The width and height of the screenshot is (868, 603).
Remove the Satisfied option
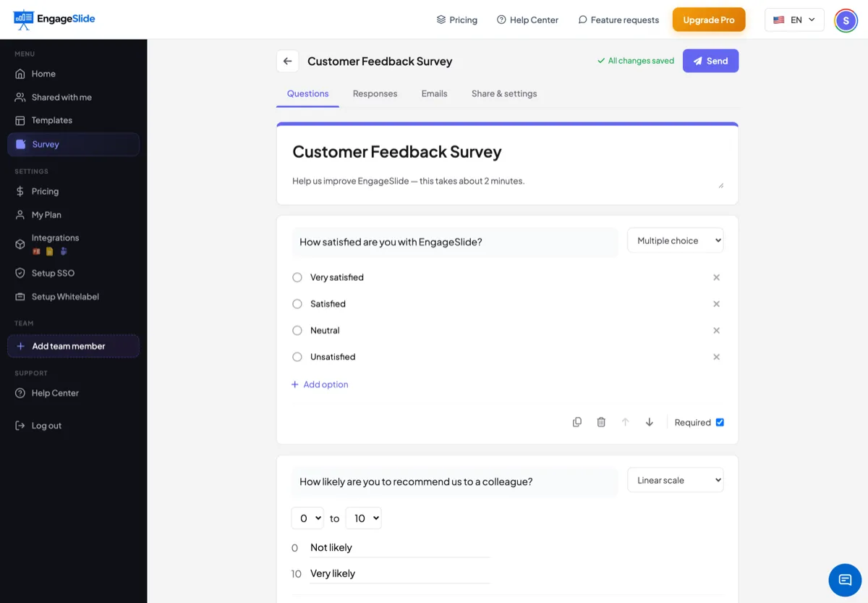716,304
